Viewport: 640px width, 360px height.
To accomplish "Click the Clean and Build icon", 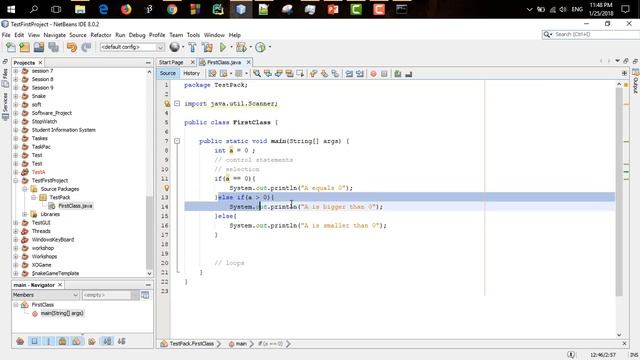I will click(x=207, y=47).
